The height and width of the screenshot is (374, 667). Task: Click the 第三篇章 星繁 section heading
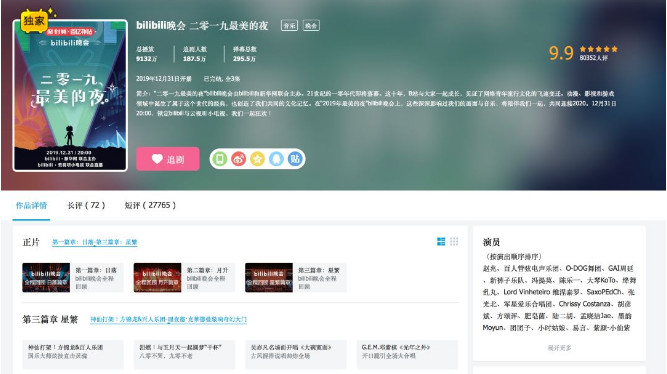coord(50,320)
